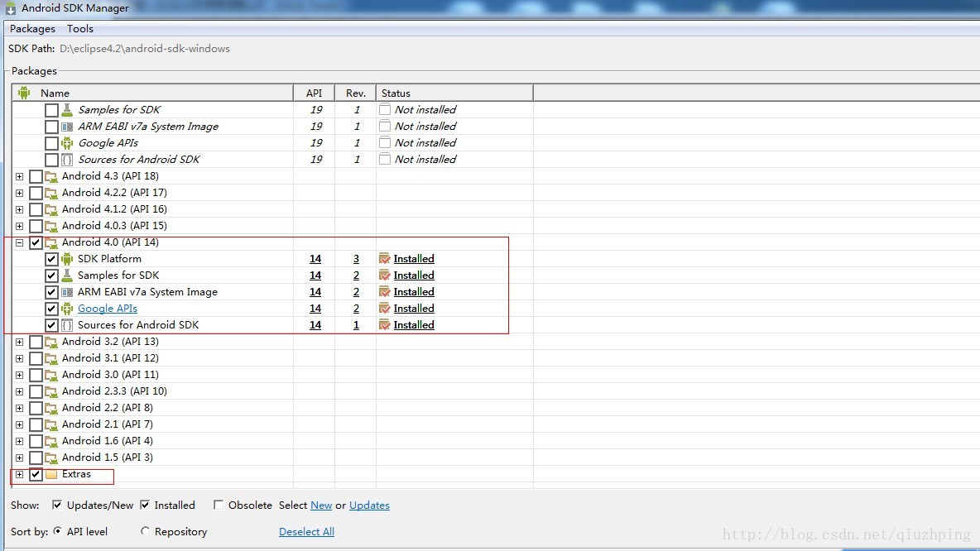Click the folder icon of Android 3.2 (API 13)
This screenshot has height=551, width=980.
51,342
